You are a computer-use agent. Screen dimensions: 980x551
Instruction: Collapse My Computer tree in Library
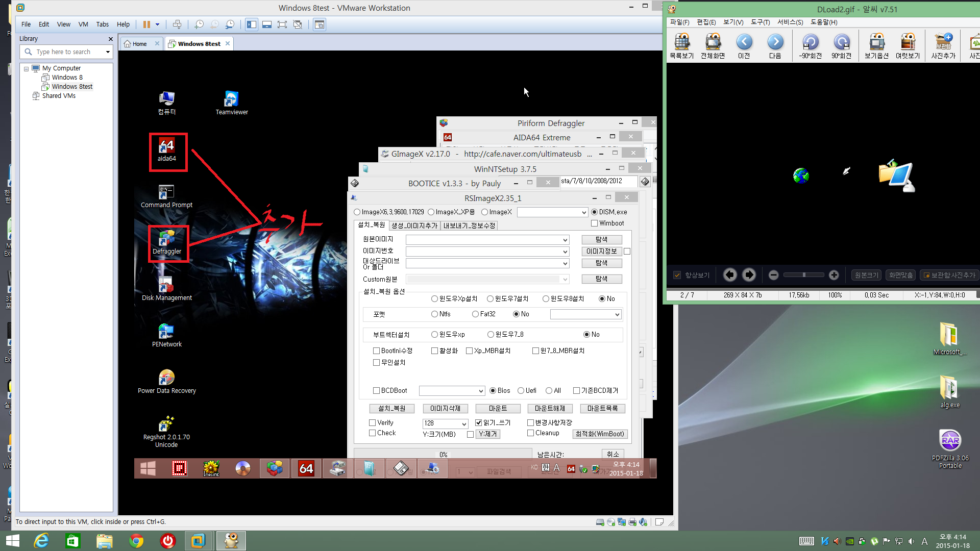point(26,68)
